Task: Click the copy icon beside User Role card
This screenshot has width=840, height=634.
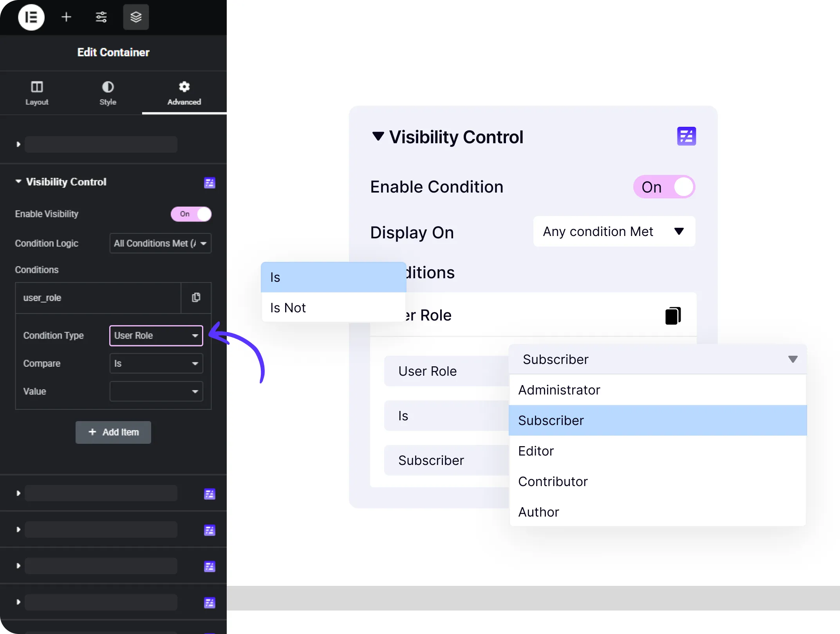Action: pos(673,316)
